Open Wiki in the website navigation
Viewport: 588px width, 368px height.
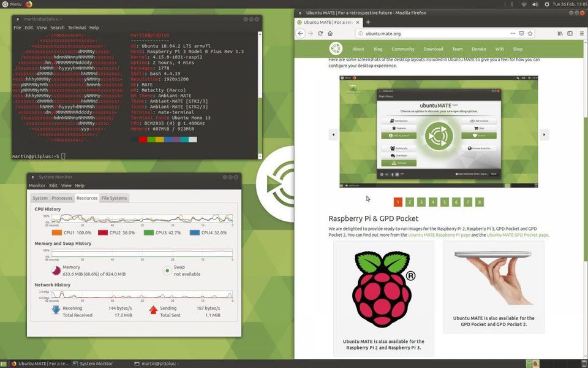coord(500,49)
